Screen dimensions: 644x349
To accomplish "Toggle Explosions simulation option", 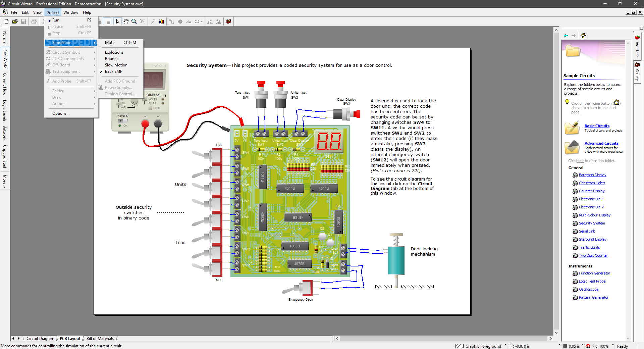I will click(121, 52).
